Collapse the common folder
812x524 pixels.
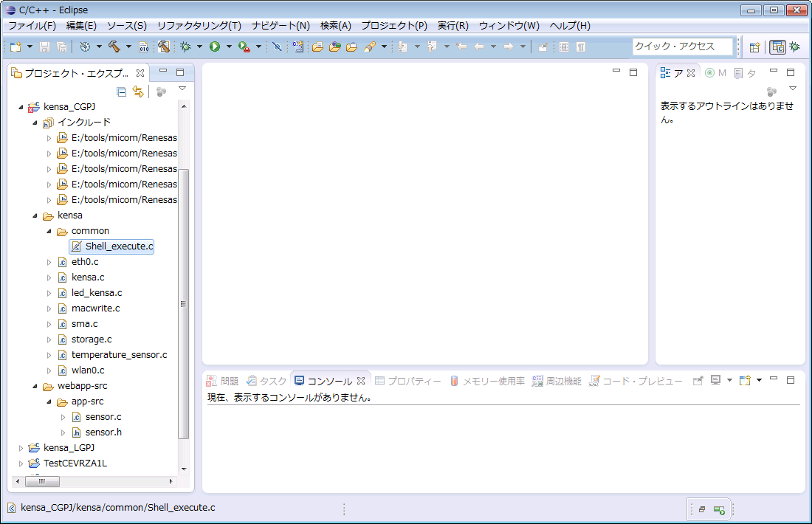coord(49,232)
